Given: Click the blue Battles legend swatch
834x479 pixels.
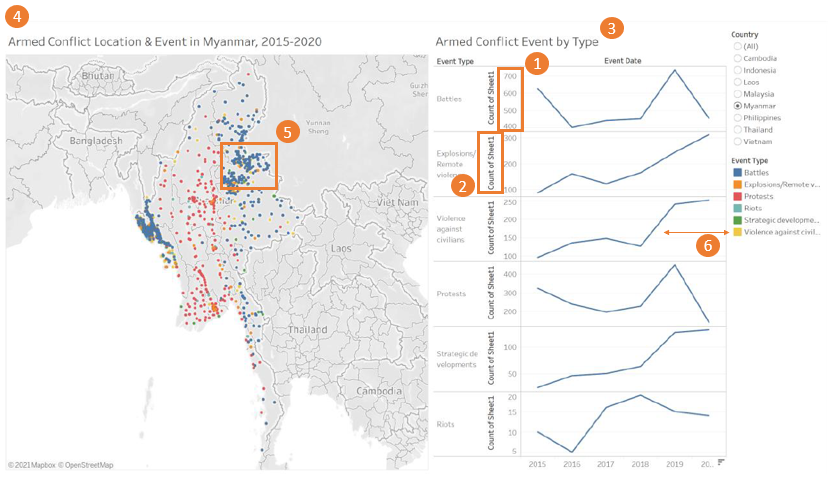Looking at the screenshot, I should 737,173.
